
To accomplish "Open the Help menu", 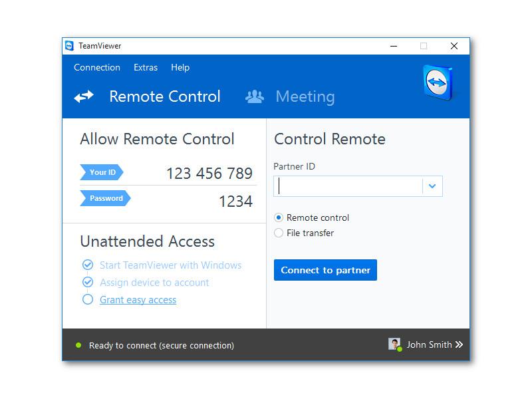I will (180, 68).
